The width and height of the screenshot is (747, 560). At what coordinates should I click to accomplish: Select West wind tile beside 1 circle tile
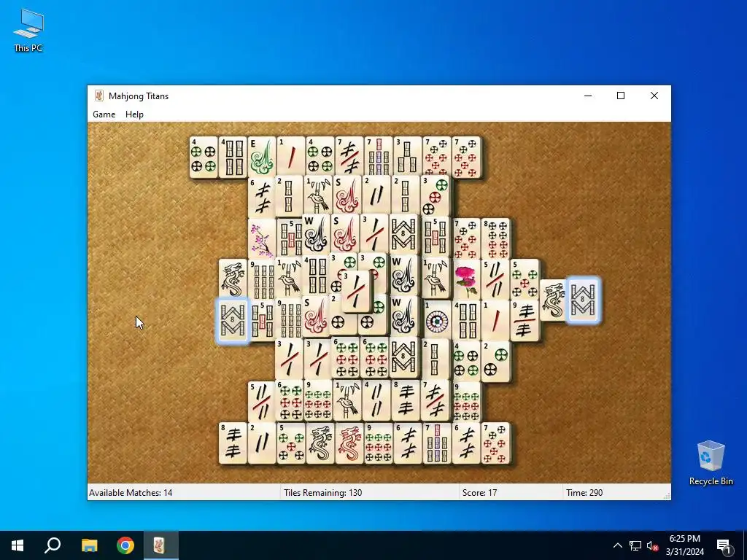pyautogui.click(x=404, y=316)
